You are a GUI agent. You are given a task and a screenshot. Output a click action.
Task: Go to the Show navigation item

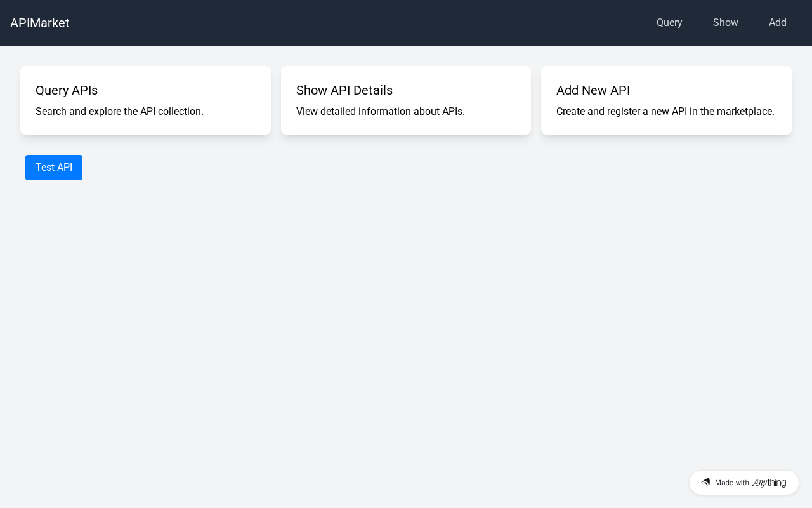pos(725,23)
